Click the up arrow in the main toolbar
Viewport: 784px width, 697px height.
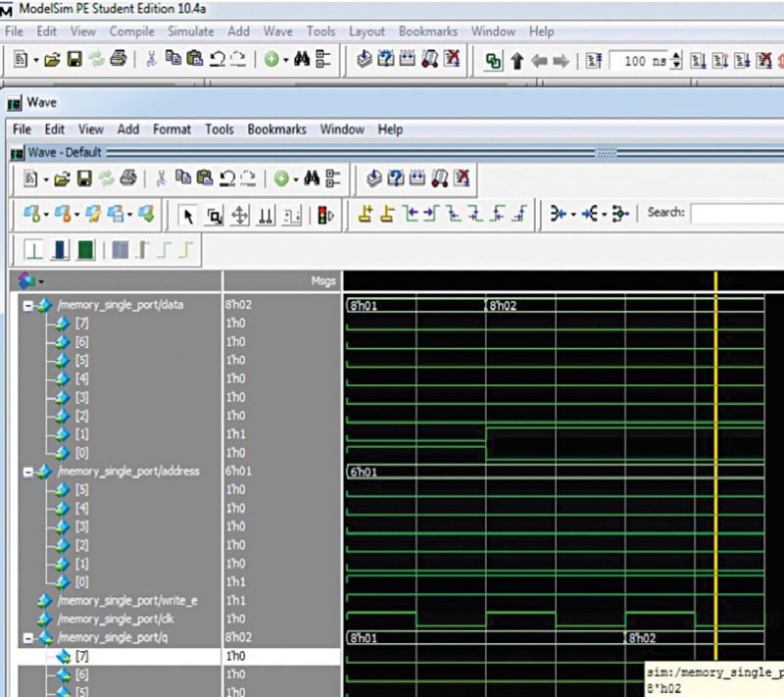(x=517, y=61)
